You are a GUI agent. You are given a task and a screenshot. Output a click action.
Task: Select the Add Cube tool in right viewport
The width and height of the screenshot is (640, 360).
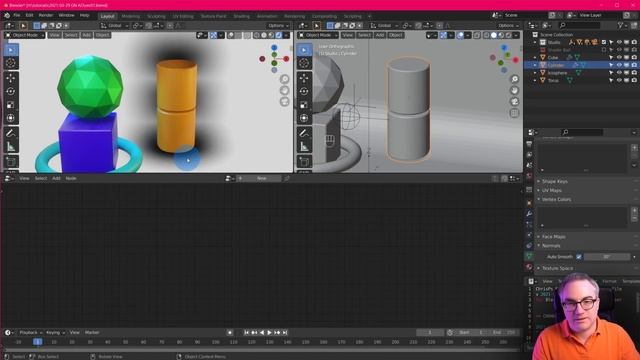click(304, 162)
